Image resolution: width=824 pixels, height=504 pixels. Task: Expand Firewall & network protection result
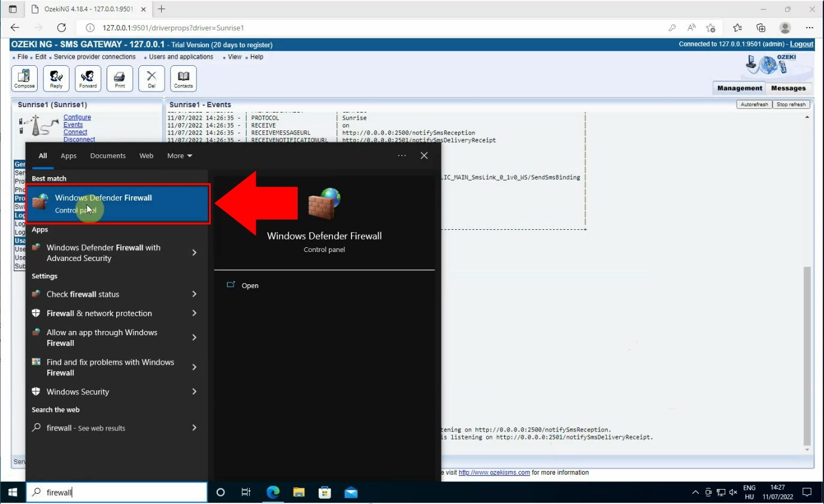(194, 313)
